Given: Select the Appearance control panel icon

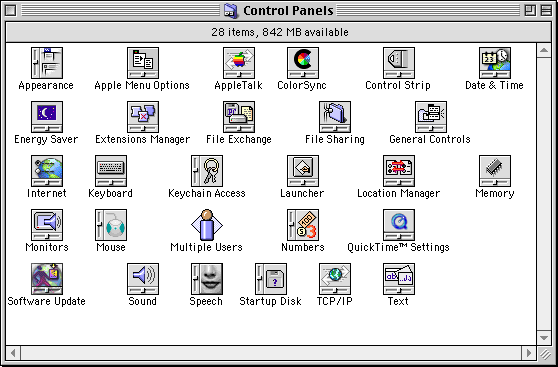Looking at the screenshot, I should click(x=47, y=63).
